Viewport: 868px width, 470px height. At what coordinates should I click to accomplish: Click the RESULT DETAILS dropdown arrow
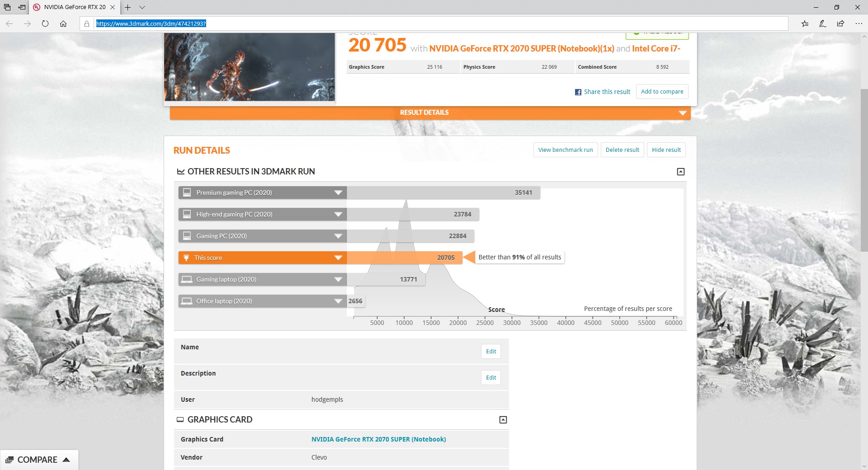coord(683,113)
